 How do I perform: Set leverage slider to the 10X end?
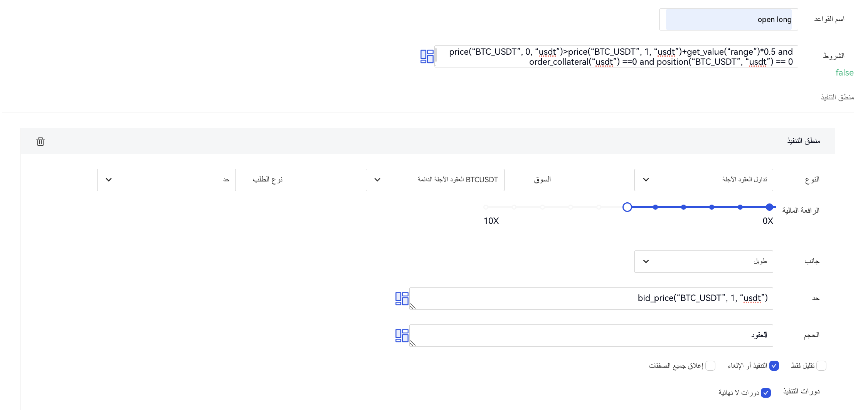(x=486, y=207)
